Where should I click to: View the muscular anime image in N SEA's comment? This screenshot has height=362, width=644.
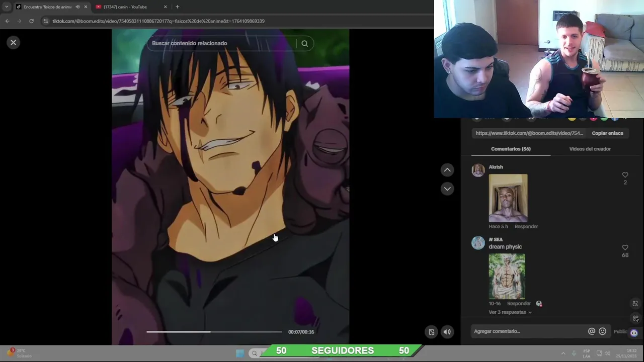pyautogui.click(x=507, y=277)
